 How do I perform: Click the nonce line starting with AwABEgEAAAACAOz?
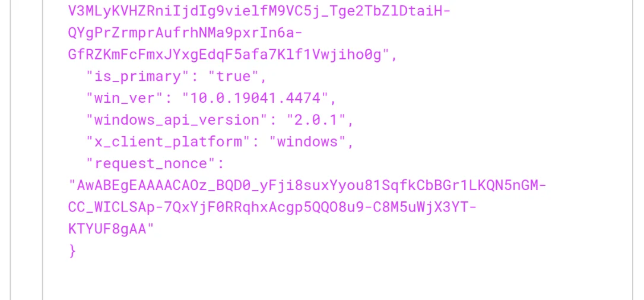[x=307, y=186]
